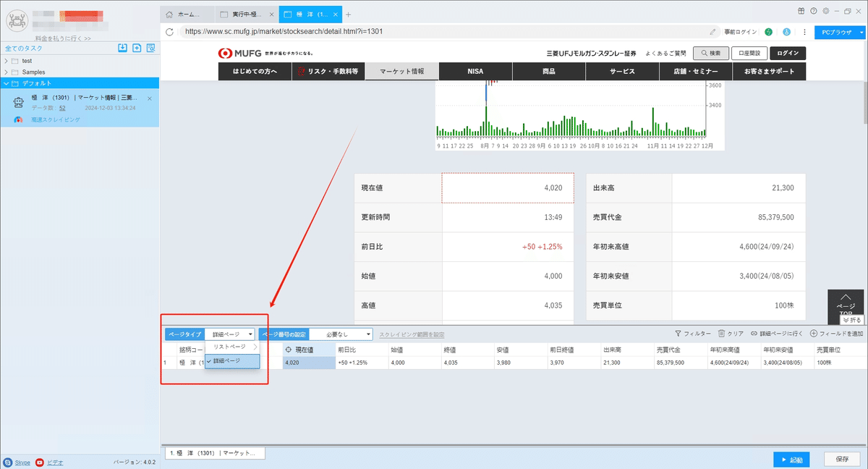Add a new tab with plus icon
The image size is (868, 469).
(348, 14)
